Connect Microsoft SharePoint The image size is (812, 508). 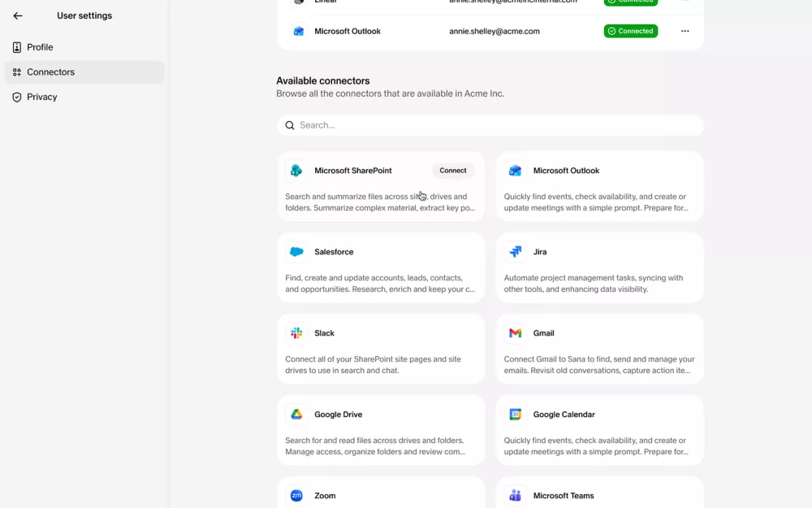click(x=452, y=171)
